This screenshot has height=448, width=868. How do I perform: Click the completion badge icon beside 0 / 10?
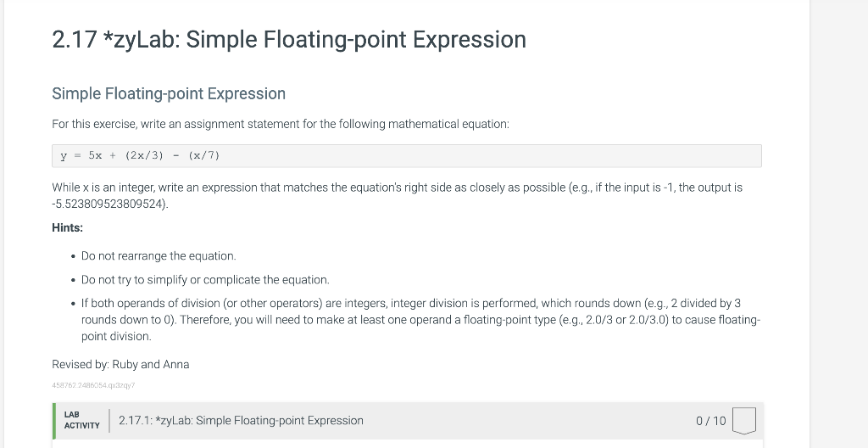pyautogui.click(x=744, y=421)
